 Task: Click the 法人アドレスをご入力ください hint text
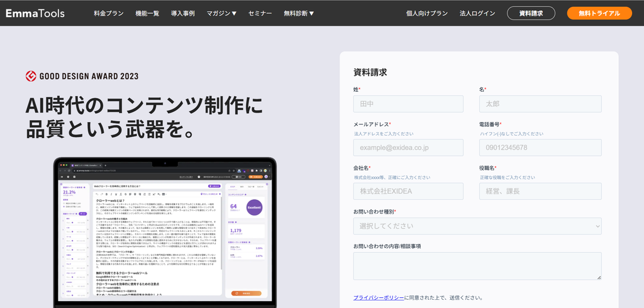pos(384,133)
